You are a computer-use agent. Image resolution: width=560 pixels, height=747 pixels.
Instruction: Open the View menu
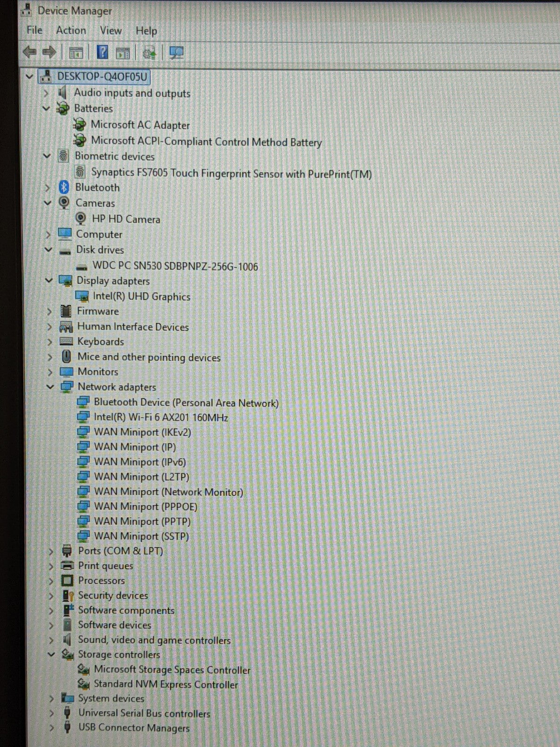tap(111, 31)
